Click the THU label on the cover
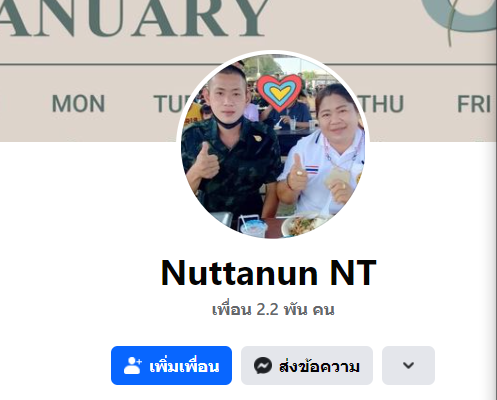 380,104
